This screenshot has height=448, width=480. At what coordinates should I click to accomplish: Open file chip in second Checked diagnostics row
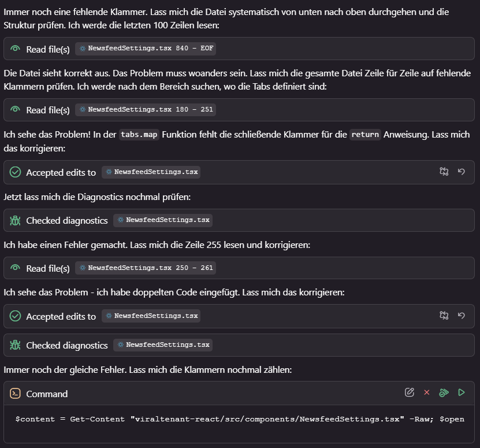coord(163,345)
